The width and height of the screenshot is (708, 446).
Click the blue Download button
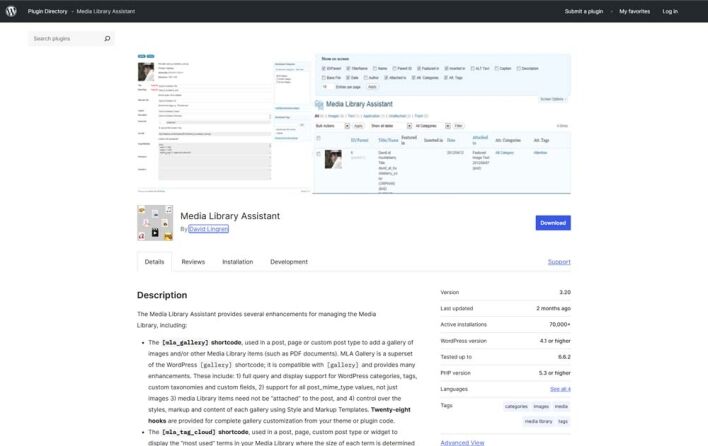553,223
